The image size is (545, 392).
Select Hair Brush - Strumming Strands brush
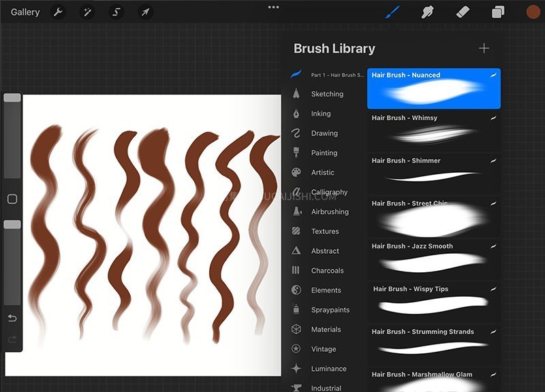pos(434,345)
